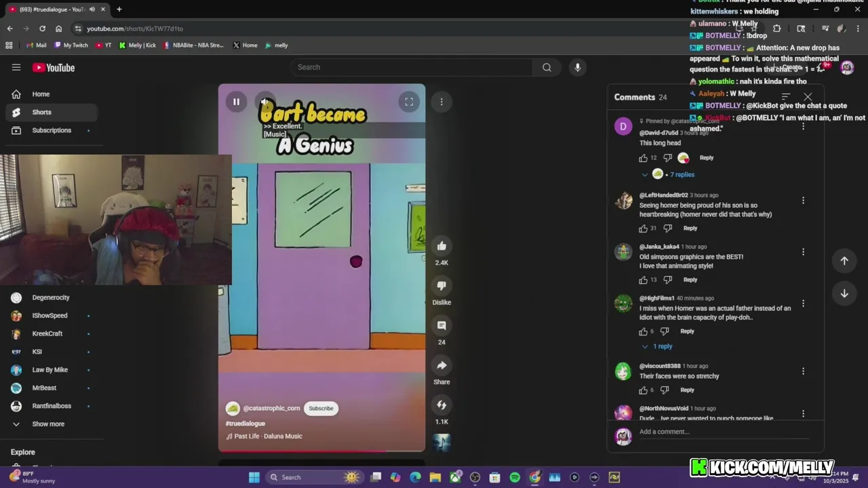The height and width of the screenshot is (488, 868).
Task: Dislike the David-d7u5d comment
Action: [667, 158]
